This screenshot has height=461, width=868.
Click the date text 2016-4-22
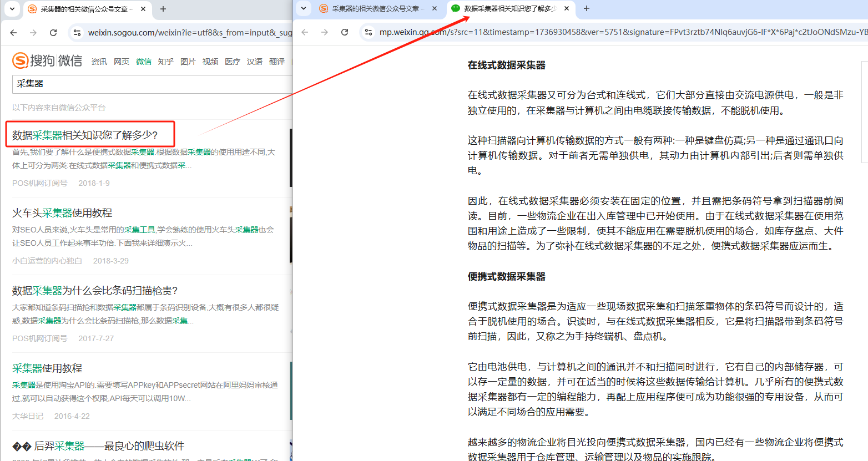tap(72, 416)
